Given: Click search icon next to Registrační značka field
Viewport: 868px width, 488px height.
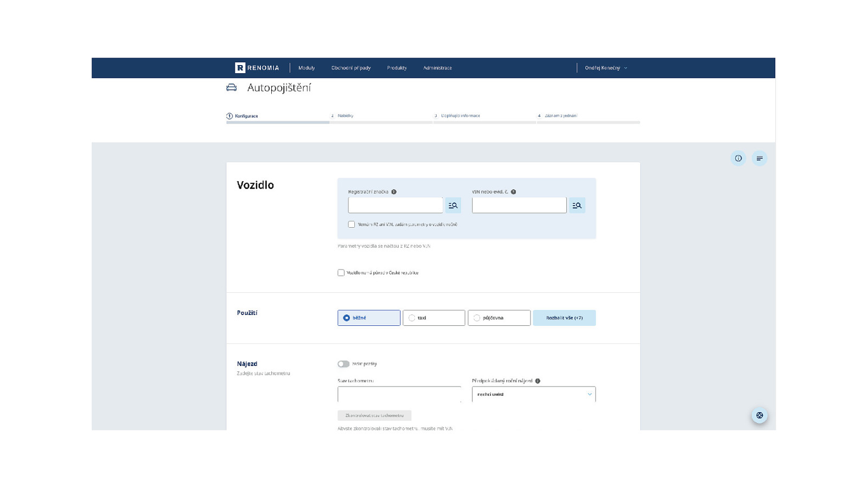Looking at the screenshot, I should point(453,206).
